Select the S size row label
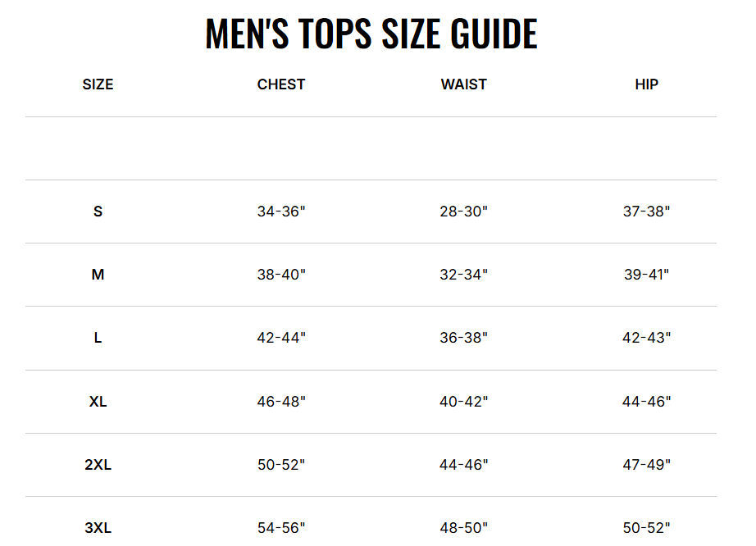Image resolution: width=756 pixels, height=546 pixels. point(98,212)
